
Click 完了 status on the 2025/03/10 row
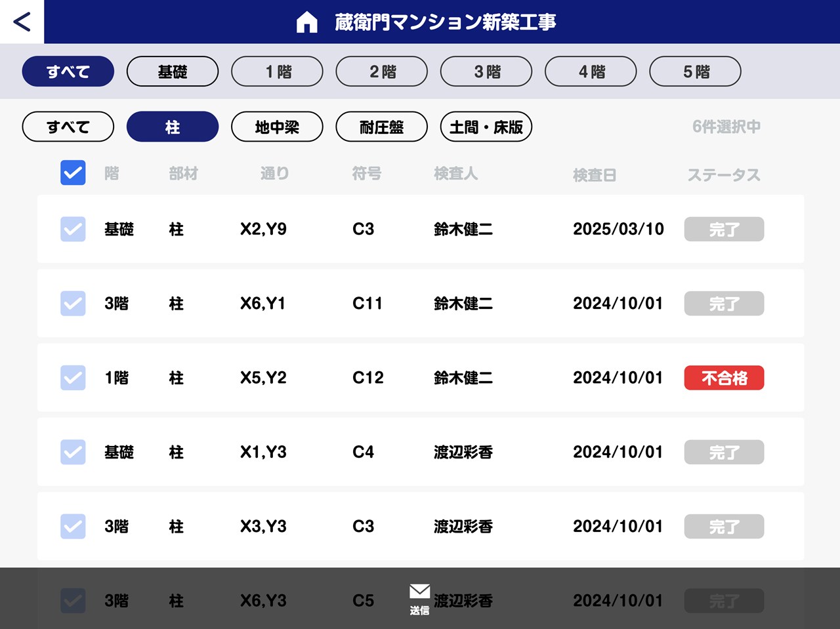click(724, 230)
